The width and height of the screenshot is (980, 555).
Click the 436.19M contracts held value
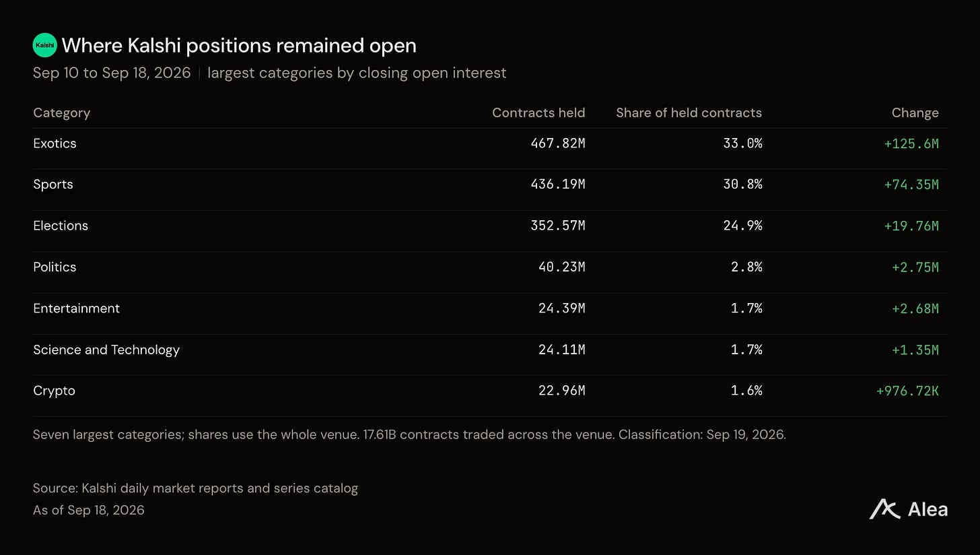click(558, 185)
